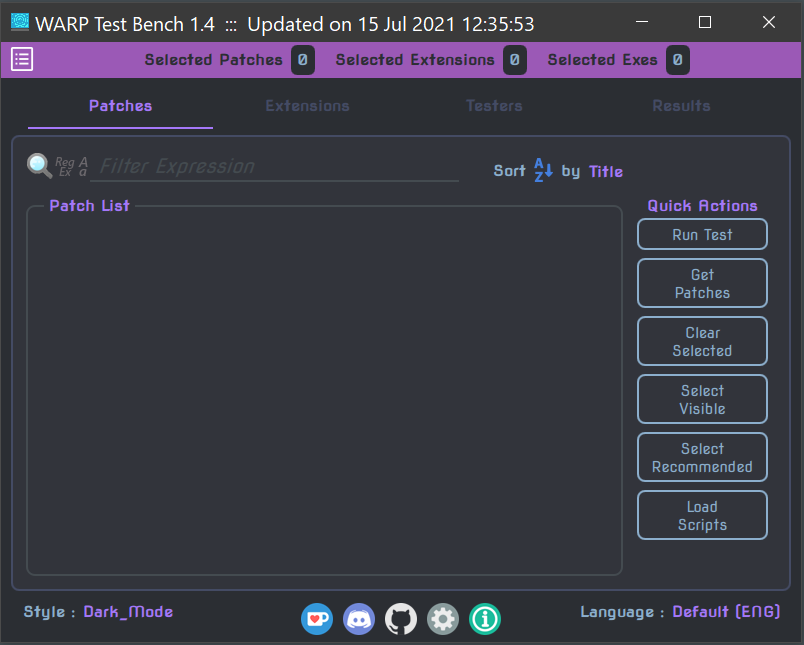This screenshot has width=804, height=645.
Task: Switch to the Extensions tab
Action: tap(308, 106)
